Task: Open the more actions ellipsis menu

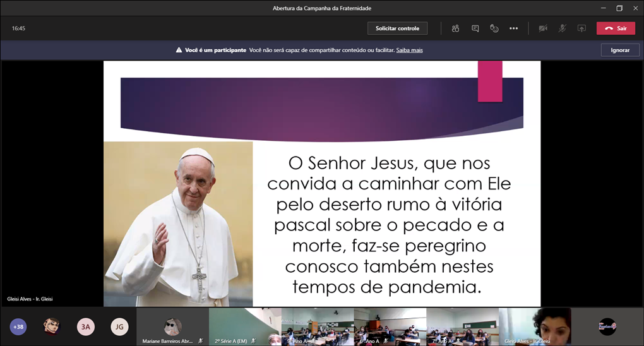Action: [513, 28]
